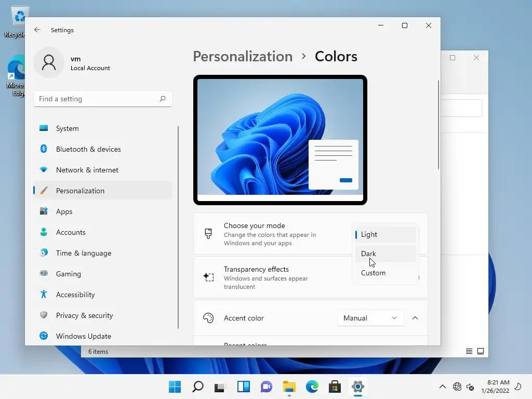The width and height of the screenshot is (532, 399).
Task: Click the Accent color palette icon
Action: 208,318
